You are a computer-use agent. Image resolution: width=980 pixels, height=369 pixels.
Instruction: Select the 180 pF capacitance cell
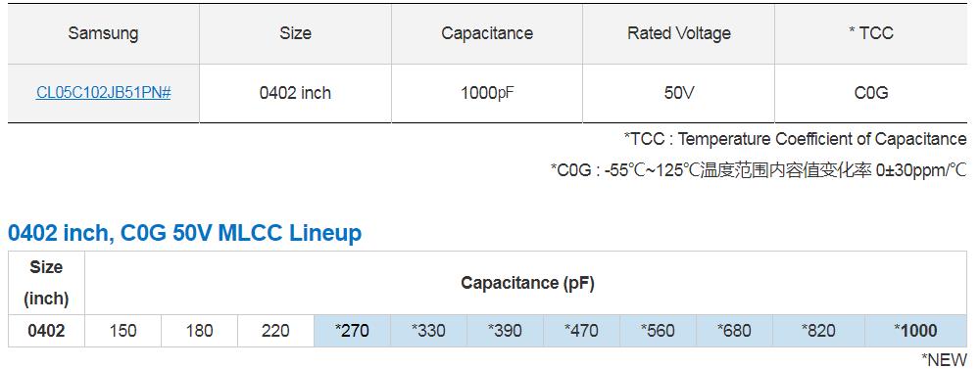[x=199, y=330]
